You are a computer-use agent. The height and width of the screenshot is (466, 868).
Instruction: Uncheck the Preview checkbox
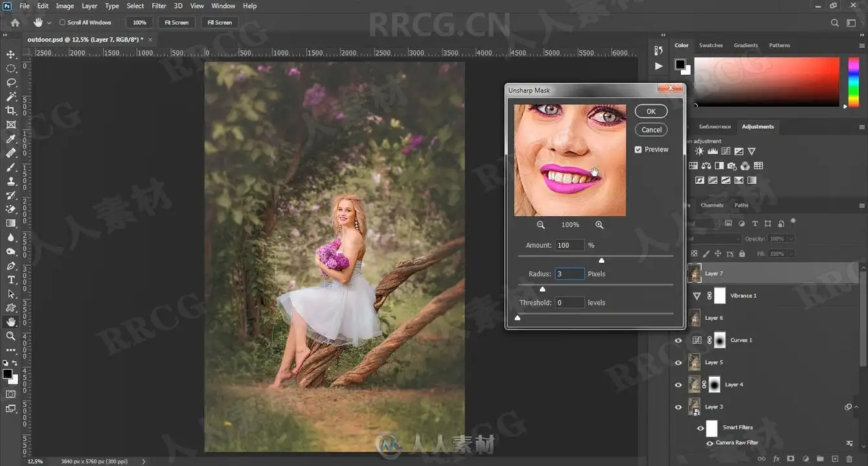[638, 150]
